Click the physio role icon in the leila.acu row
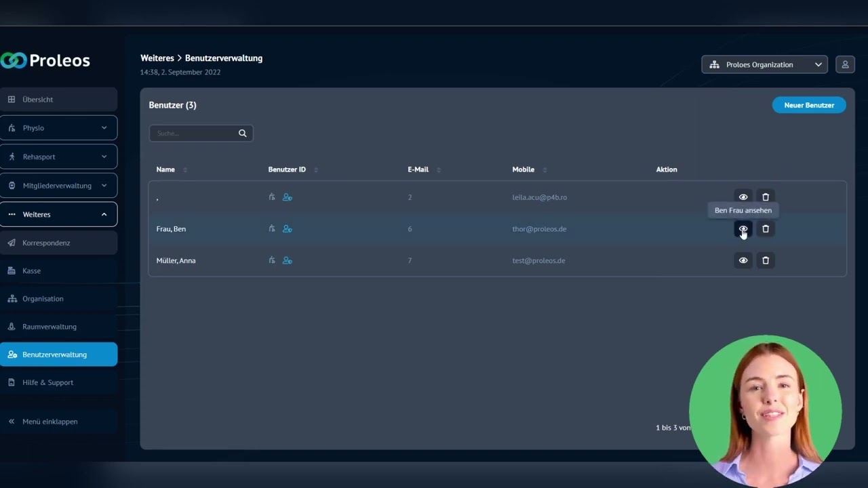 (x=272, y=197)
